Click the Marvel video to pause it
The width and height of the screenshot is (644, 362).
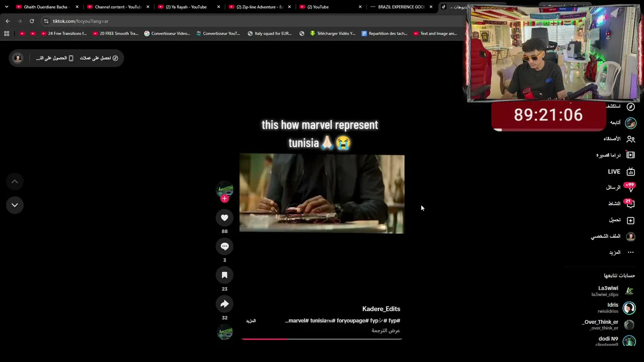(322, 194)
